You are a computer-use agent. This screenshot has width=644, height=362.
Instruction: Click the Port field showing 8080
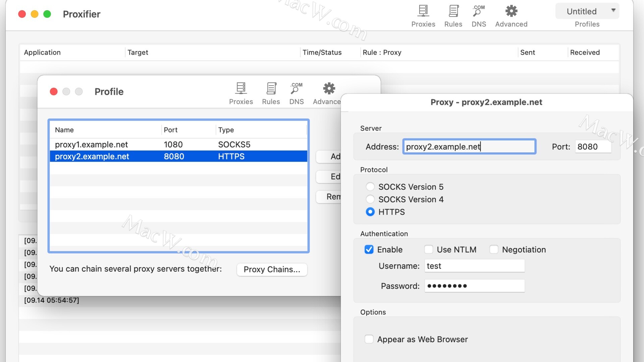593,146
